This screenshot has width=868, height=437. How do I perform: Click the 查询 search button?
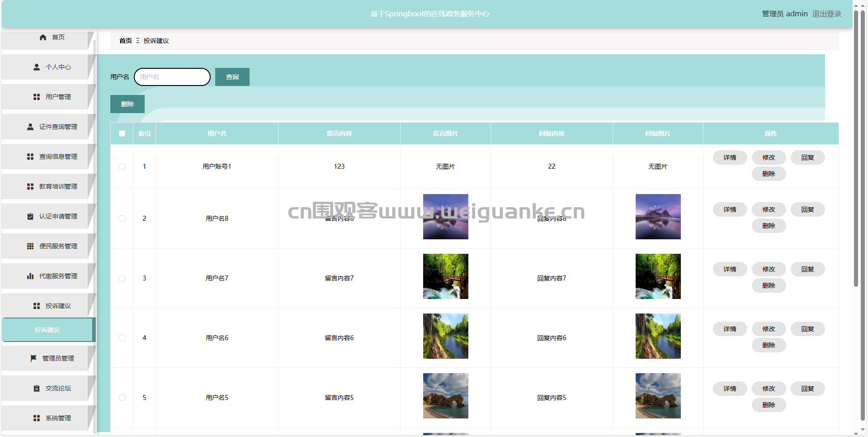point(232,77)
